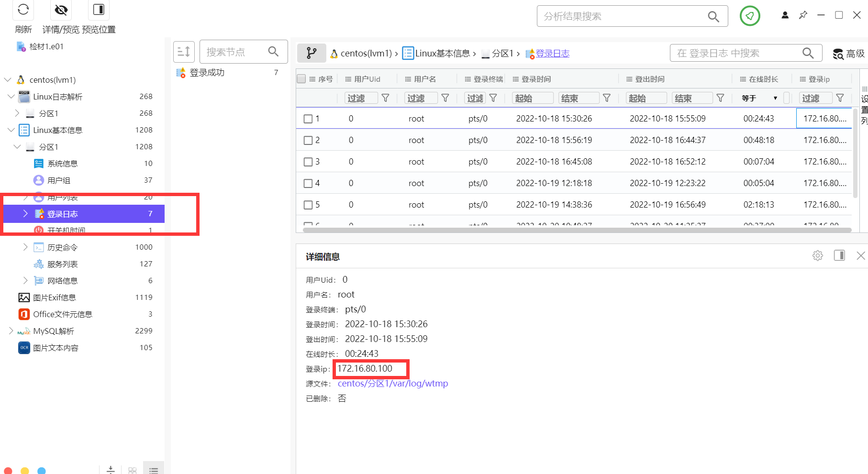Close the 详细信息 panel
The width and height of the screenshot is (868, 474).
[860, 255]
